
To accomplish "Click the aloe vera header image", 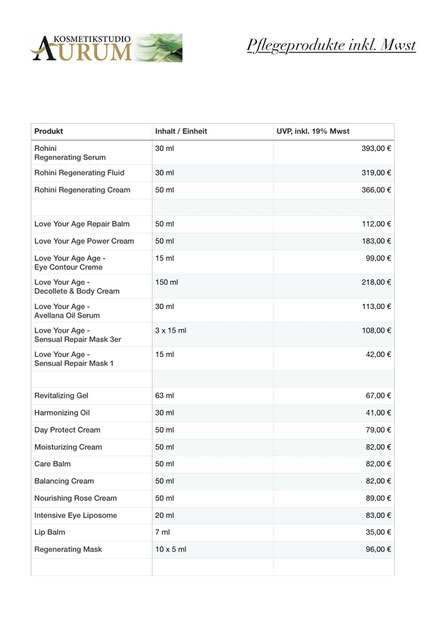I will point(158,48).
